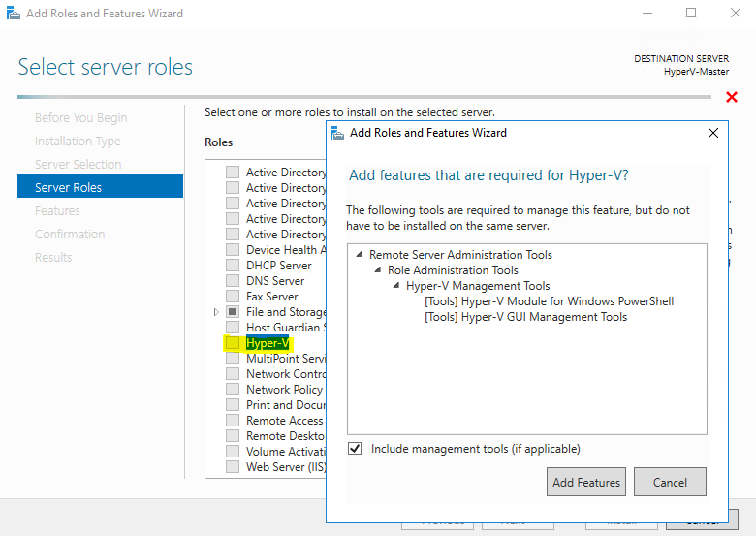Image resolution: width=756 pixels, height=536 pixels.
Task: Select DNS Server role label
Action: [275, 280]
